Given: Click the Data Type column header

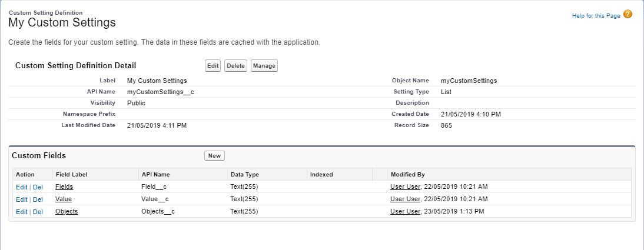Looking at the screenshot, I should tap(244, 175).
